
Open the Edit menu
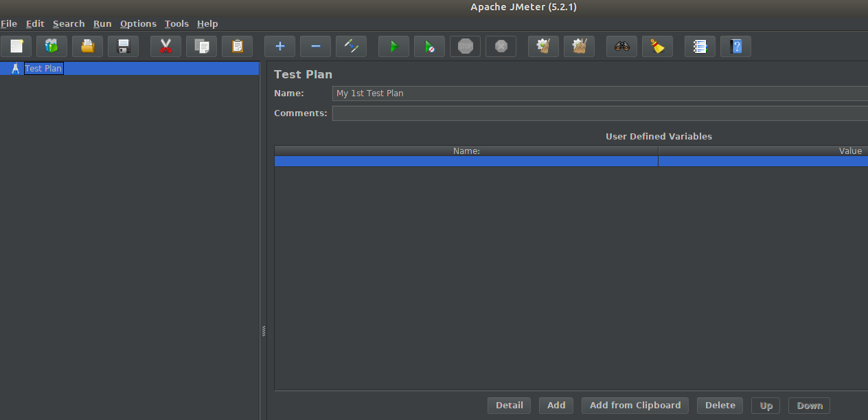click(35, 23)
